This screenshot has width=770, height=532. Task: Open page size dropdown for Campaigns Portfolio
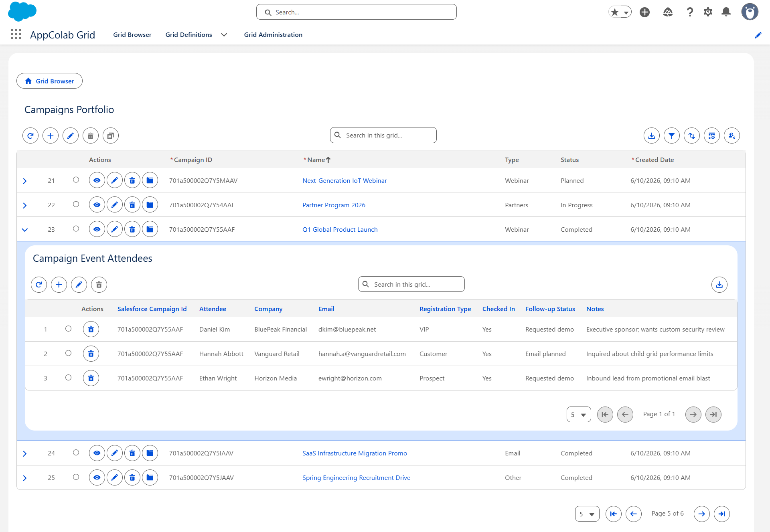[587, 514]
